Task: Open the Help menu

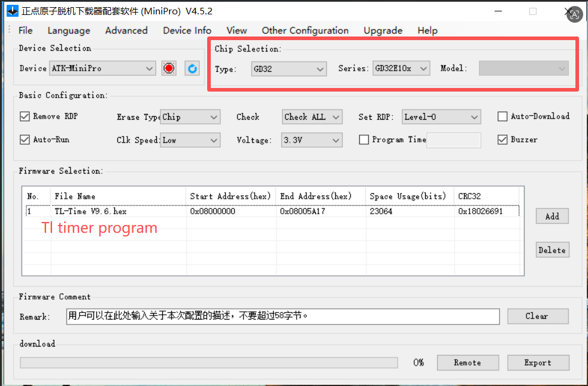Action: coord(428,31)
